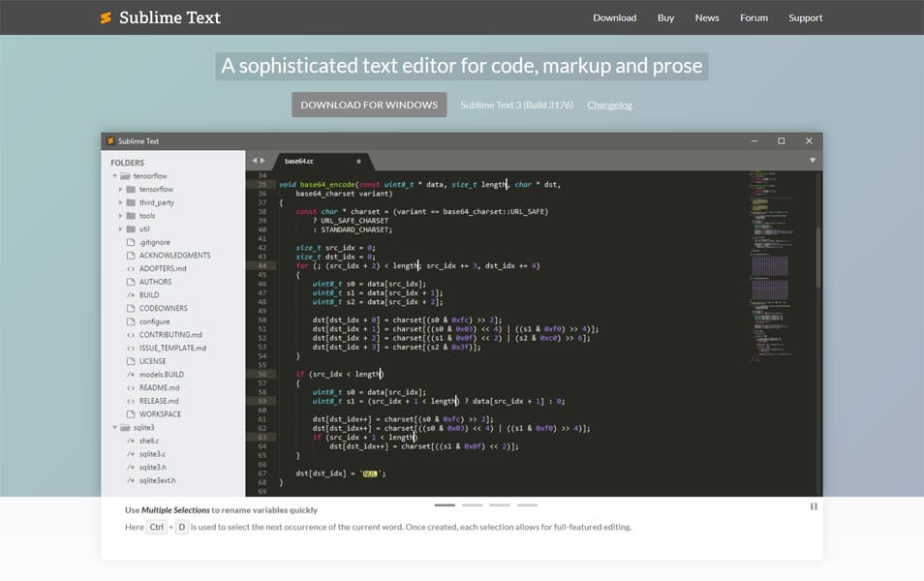
Task: Collapse the sqlite3 folder
Action: pos(113,426)
